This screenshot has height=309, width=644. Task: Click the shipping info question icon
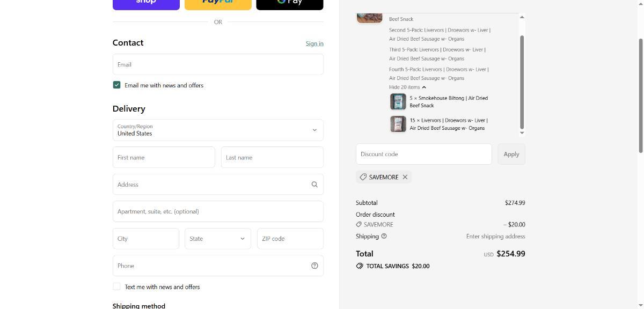point(384,236)
